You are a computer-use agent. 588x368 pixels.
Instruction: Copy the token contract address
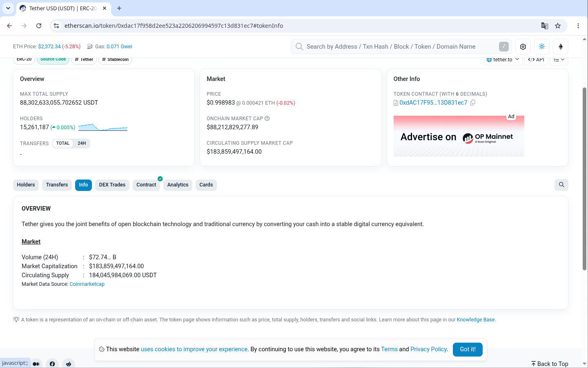472,103
